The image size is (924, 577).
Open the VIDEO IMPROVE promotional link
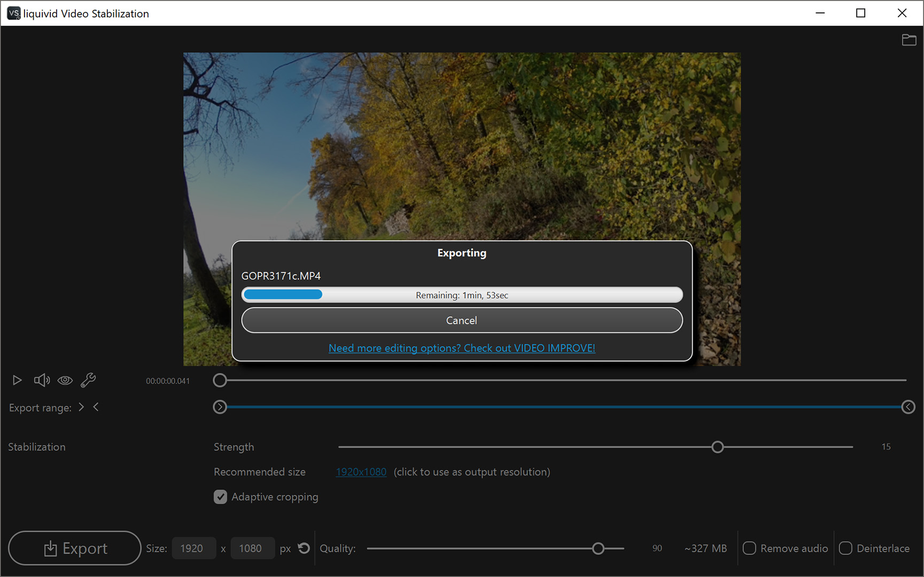point(462,348)
